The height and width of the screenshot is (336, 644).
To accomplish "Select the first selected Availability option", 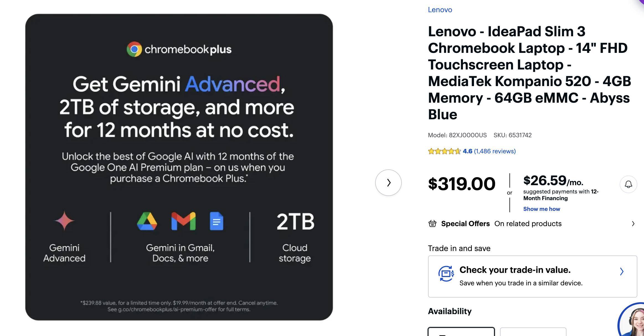I will click(x=461, y=332).
